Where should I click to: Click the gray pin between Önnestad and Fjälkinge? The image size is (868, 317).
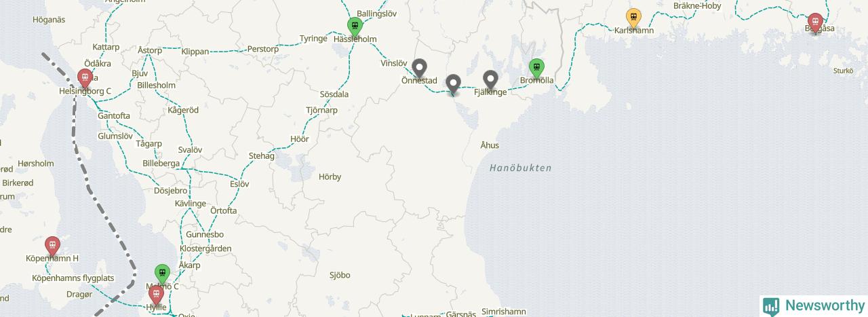[x=454, y=84]
